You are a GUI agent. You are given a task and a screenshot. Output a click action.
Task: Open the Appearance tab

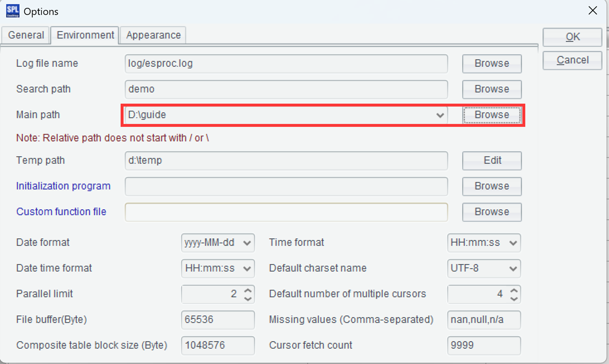click(153, 35)
